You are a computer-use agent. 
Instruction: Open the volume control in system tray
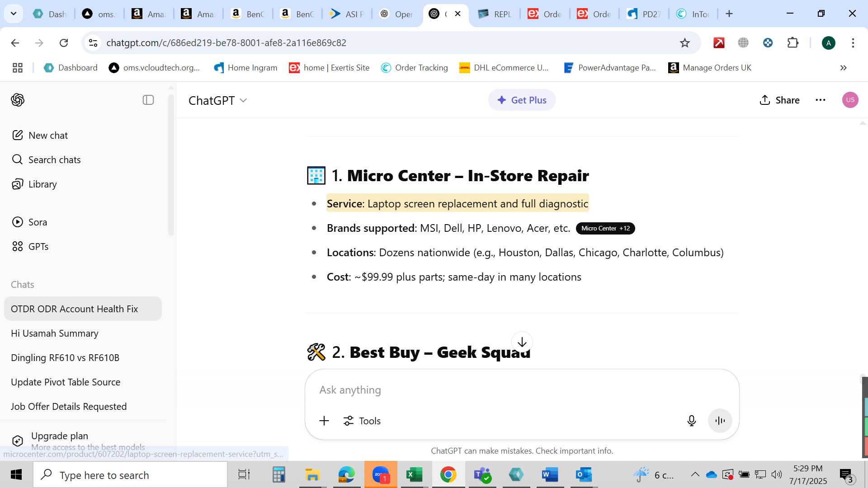[x=777, y=474]
